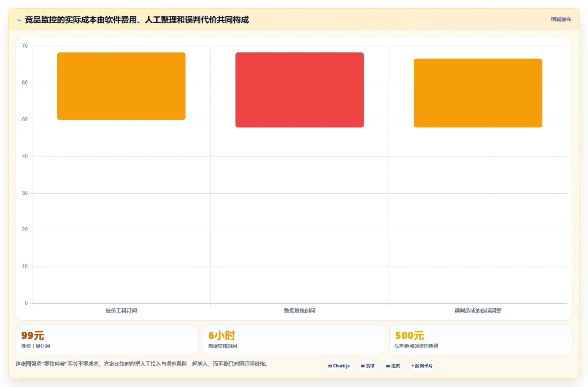Click the 进度 tag
588x387 pixels.
click(393, 366)
